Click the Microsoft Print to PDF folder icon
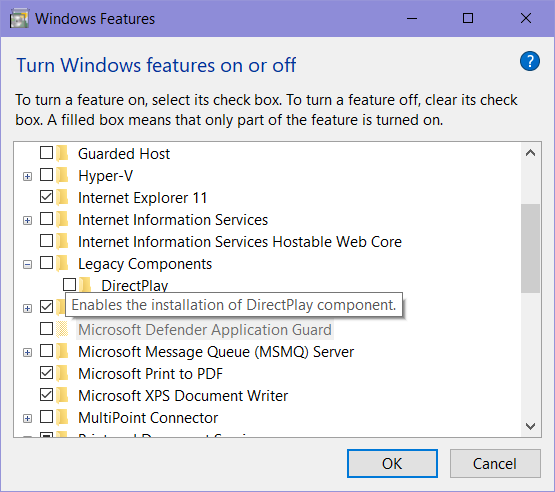Screen dimensions: 555x492 tap(63, 373)
